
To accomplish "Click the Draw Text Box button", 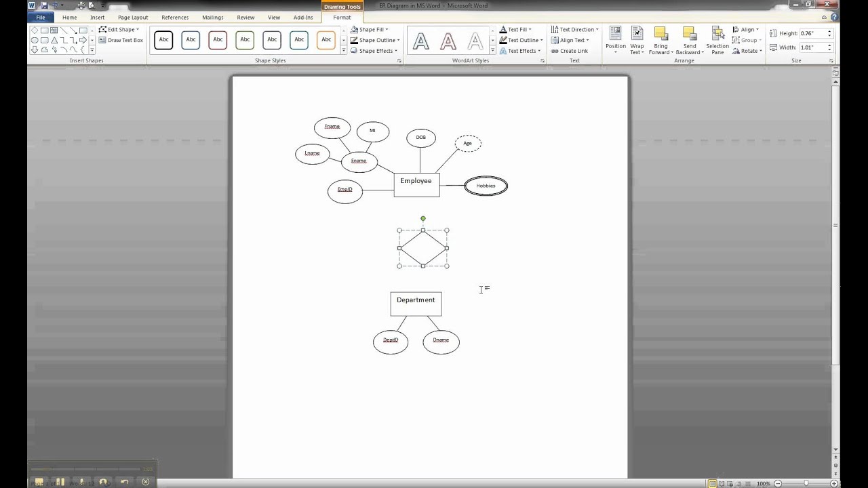I will coord(121,40).
